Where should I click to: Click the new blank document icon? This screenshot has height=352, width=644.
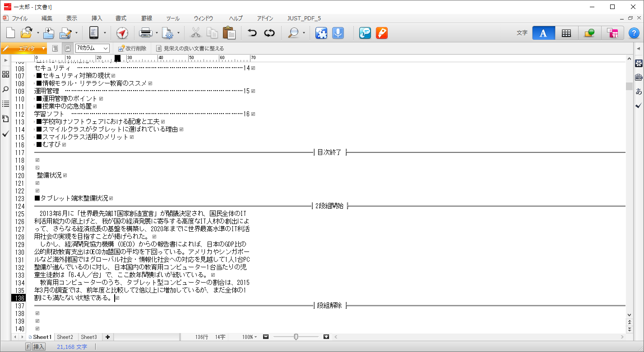tap(10, 33)
